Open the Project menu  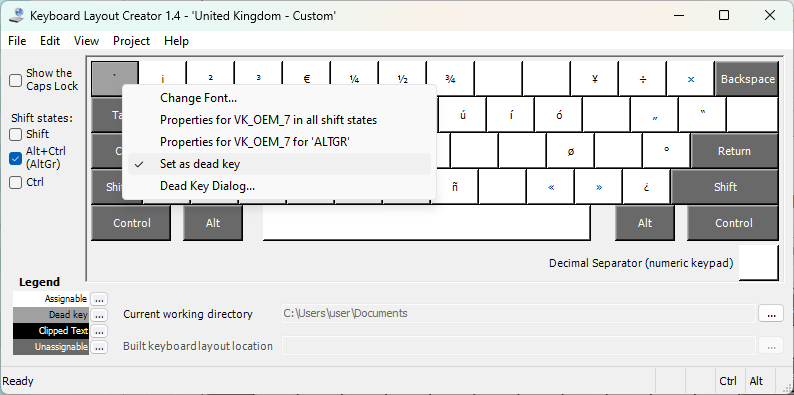coord(132,41)
